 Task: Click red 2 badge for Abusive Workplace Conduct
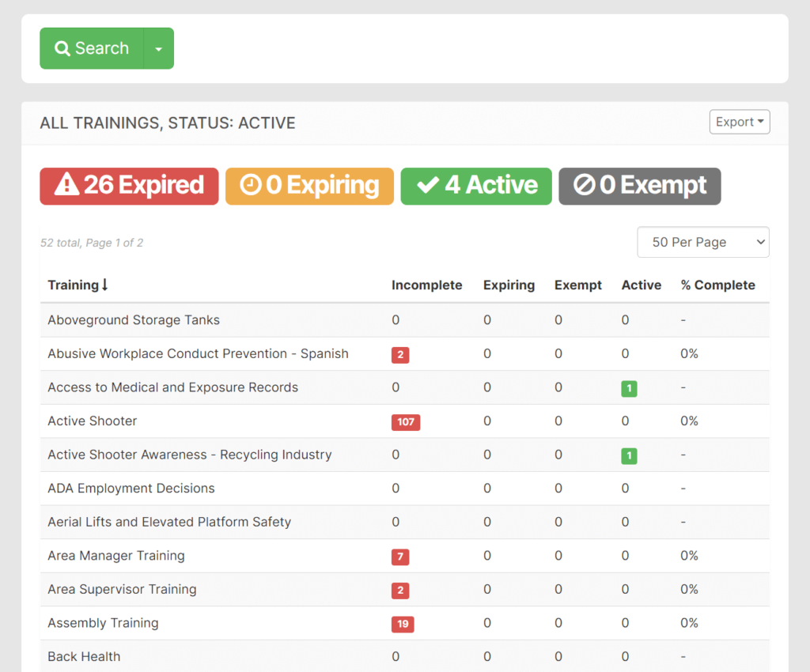[400, 355]
